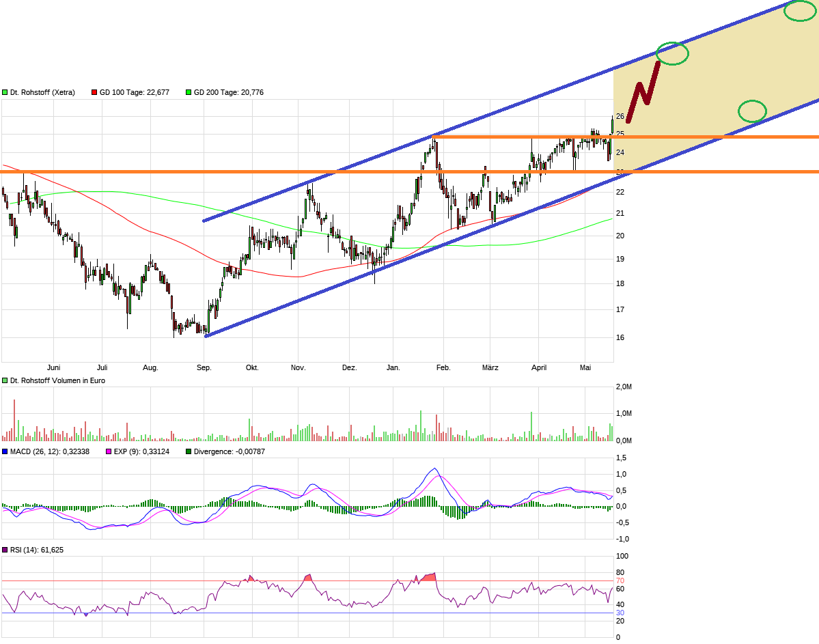
Task: Click the green Dt. Rohstoff legend color box
Action: pos(5,92)
